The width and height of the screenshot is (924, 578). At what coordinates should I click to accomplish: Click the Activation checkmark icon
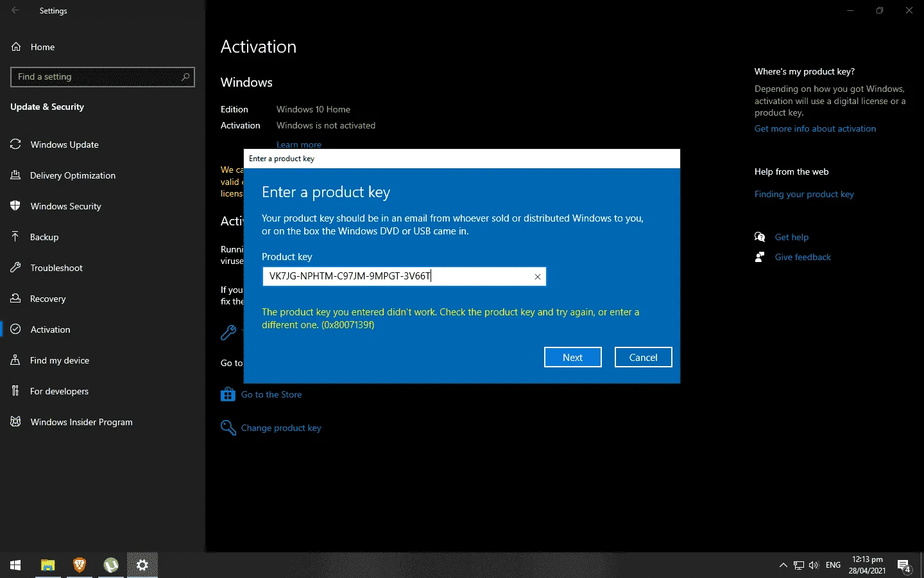pos(15,329)
